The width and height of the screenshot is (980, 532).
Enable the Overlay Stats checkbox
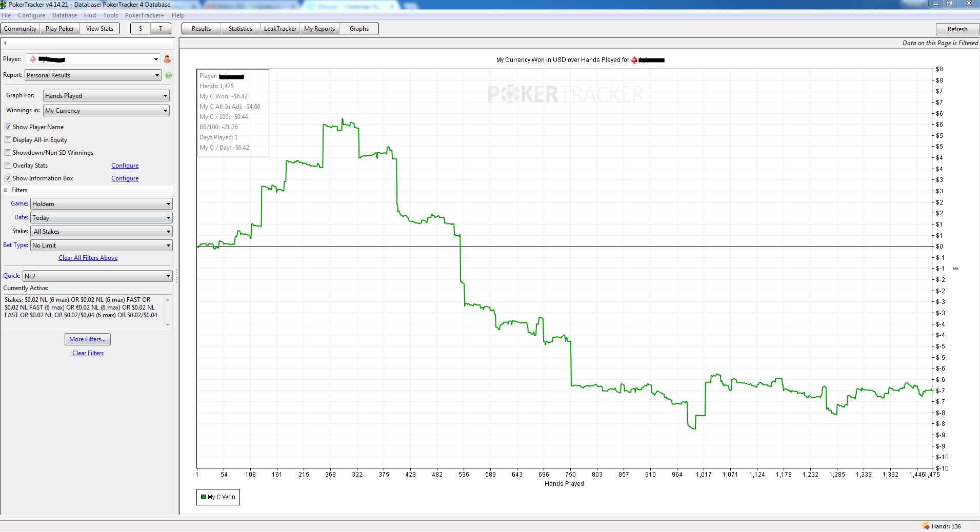point(8,166)
